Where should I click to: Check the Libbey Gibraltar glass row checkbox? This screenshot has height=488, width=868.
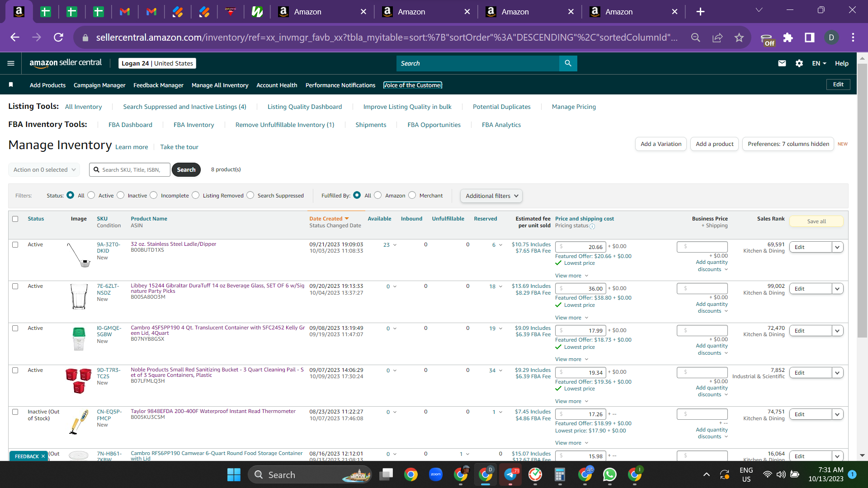(x=15, y=286)
